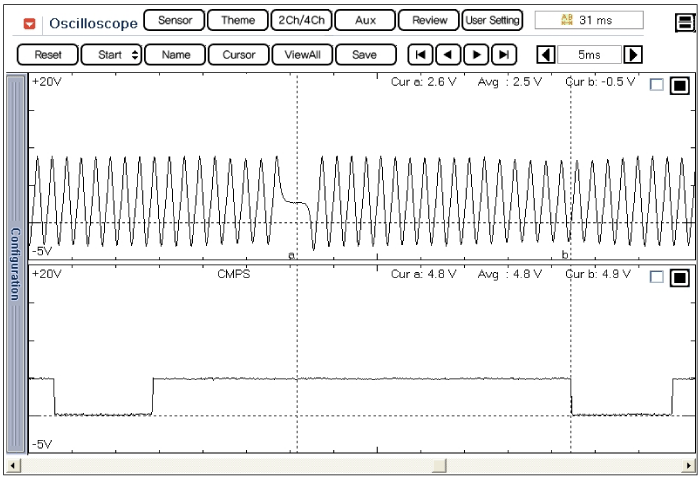Toggle the Cursor function

[239, 55]
